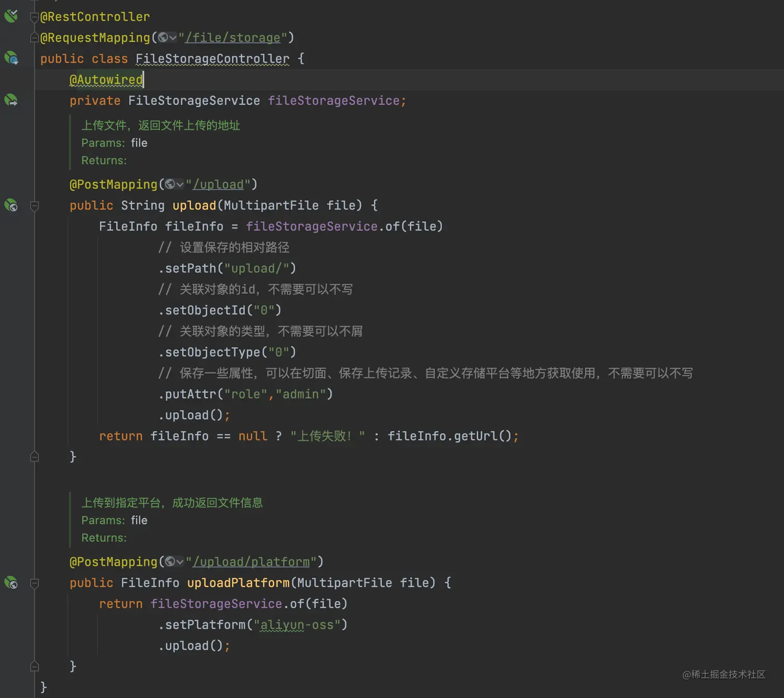Click the @RestController annotation
The height and width of the screenshot is (698, 784).
click(95, 17)
